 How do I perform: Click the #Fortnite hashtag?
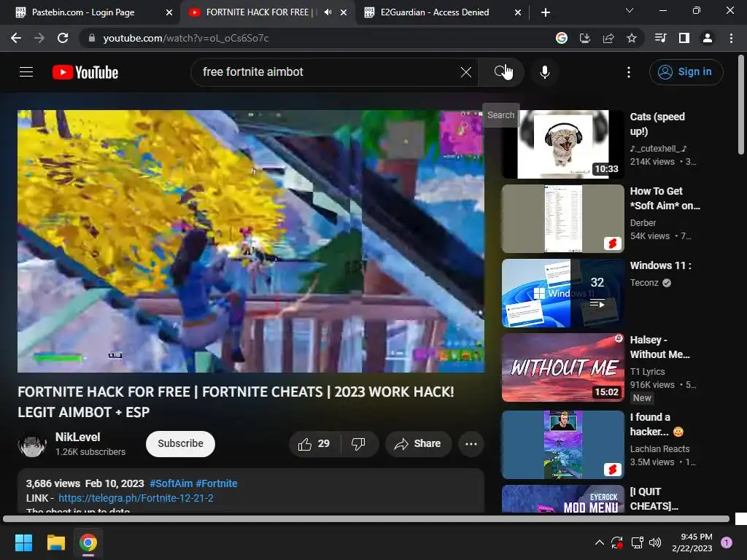pos(216,483)
